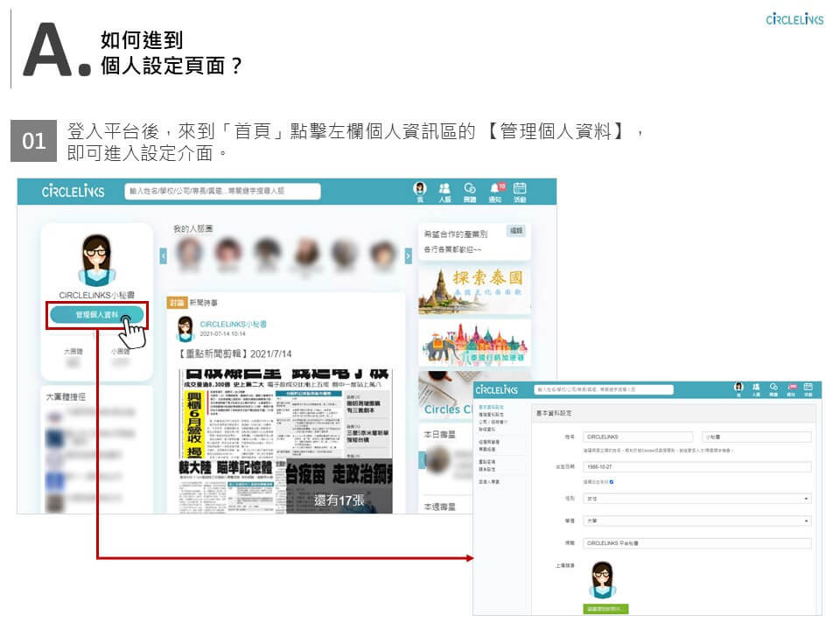Open the 泰國行銷加速器 elephant banner
This screenshot has width=840, height=630.
474,343
